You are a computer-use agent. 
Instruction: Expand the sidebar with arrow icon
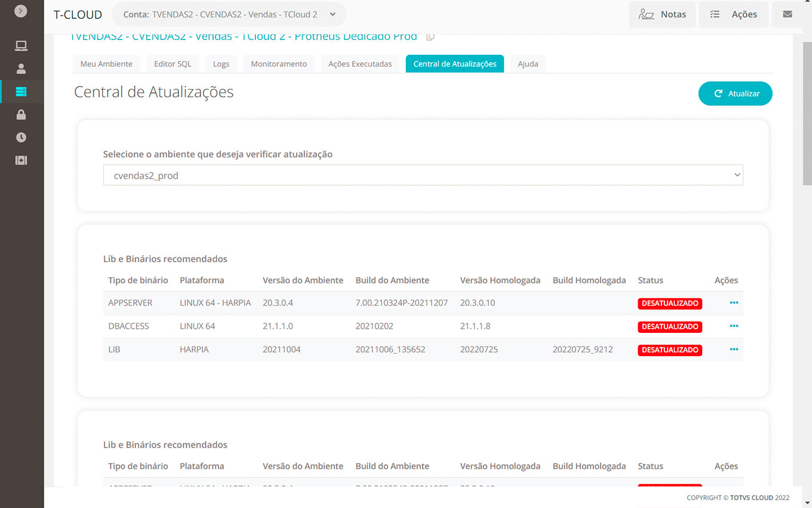pos(21,11)
